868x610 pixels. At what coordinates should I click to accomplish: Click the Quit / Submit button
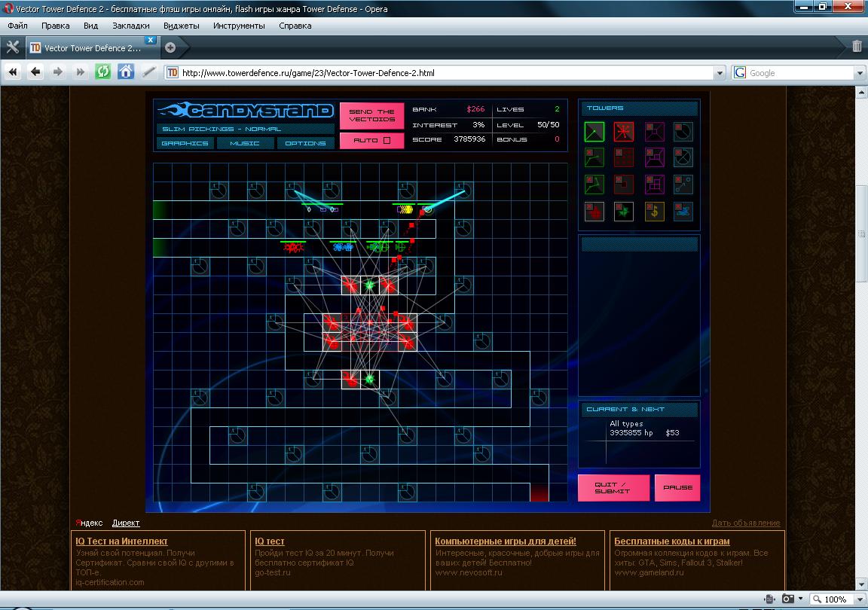tap(613, 488)
